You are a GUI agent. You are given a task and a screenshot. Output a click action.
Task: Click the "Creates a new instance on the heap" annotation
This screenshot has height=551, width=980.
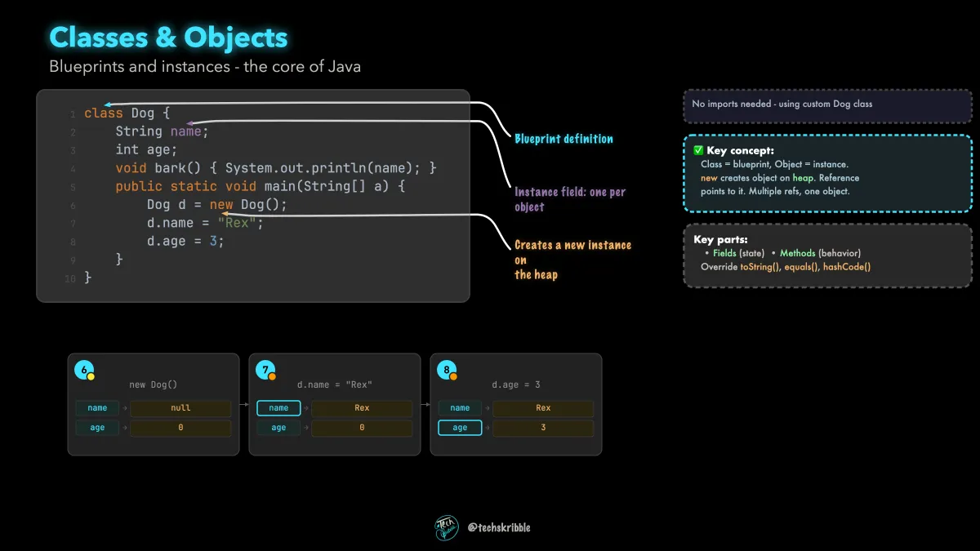pyautogui.click(x=572, y=260)
